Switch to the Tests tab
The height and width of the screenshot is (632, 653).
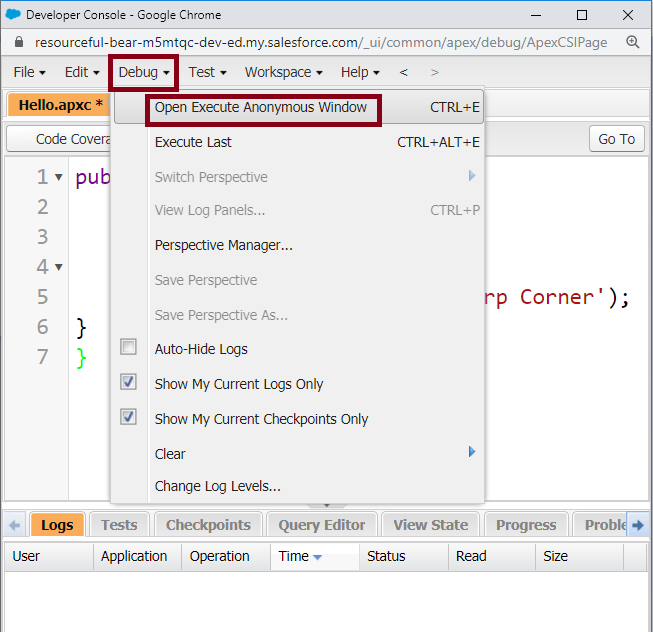[x=119, y=525]
